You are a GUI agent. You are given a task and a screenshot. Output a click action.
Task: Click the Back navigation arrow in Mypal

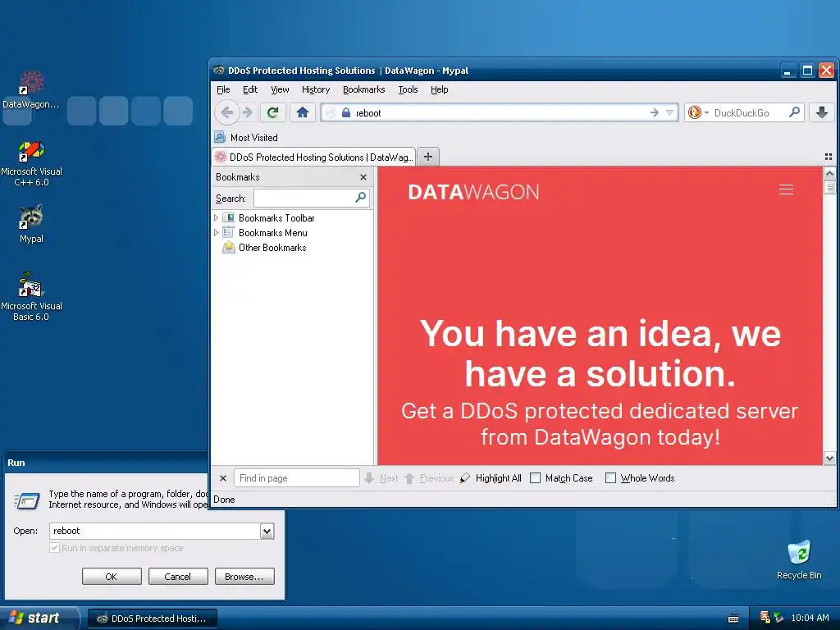[x=226, y=112]
